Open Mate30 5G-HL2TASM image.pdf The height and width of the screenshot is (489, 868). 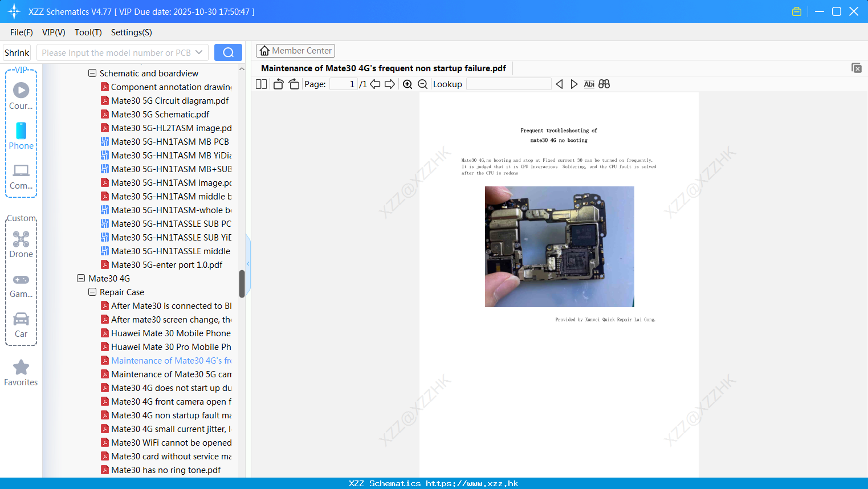pos(166,128)
